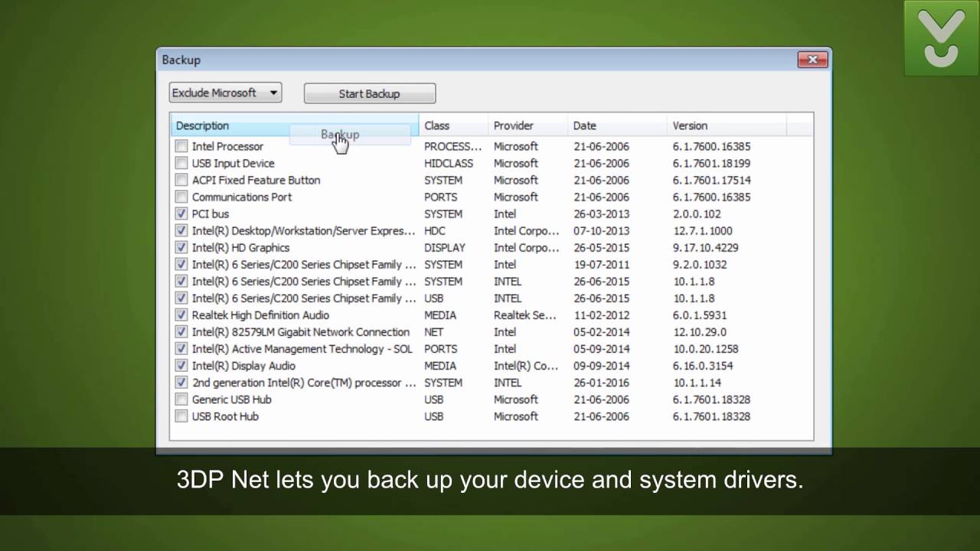The image size is (980, 551).
Task: Open the Exclude Microsoft dropdown
Action: 225,93
